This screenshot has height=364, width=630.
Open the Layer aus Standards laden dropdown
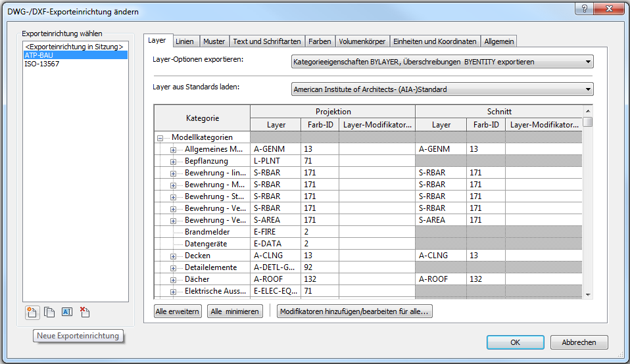coord(442,89)
